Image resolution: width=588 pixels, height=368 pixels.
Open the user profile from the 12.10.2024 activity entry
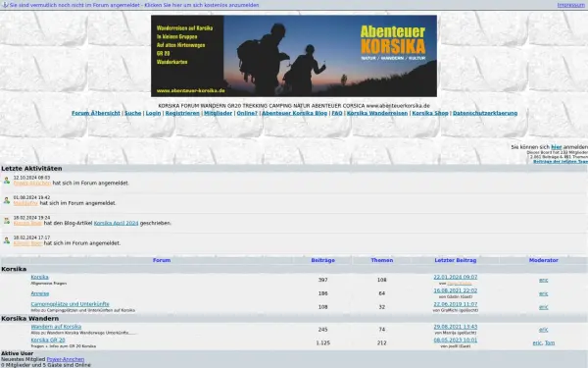(x=32, y=183)
